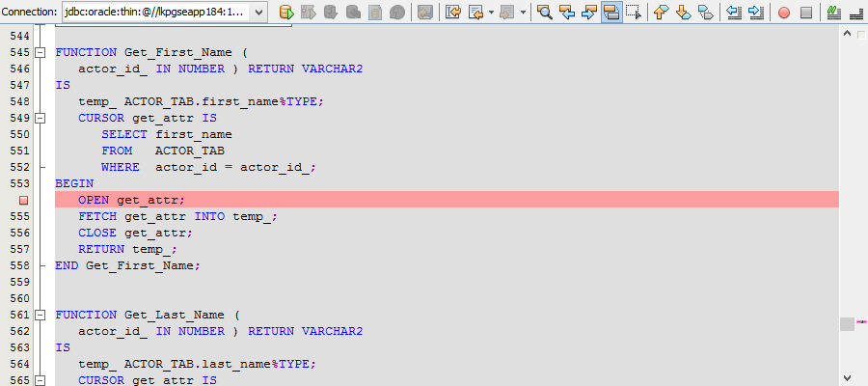Start macro recording with red circle

click(783, 13)
